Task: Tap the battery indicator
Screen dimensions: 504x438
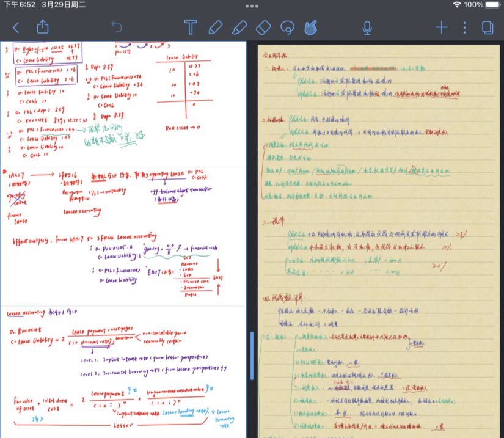Action: pyautogui.click(x=493, y=4)
